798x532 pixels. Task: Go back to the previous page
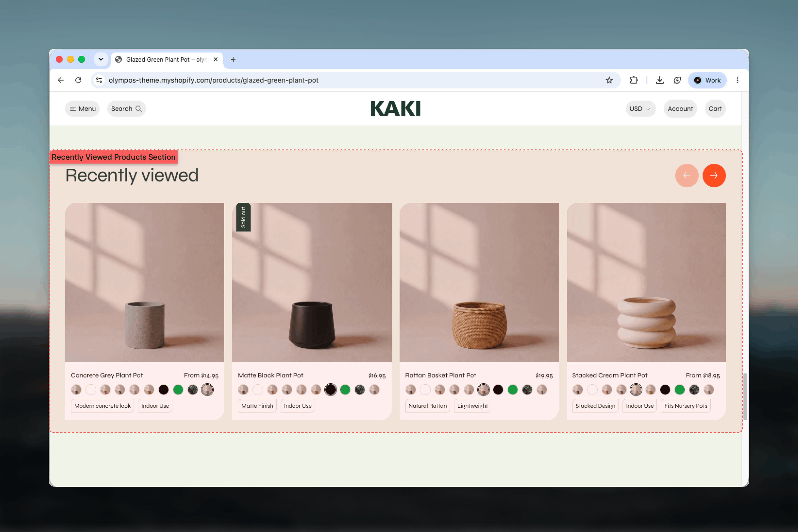click(61, 80)
